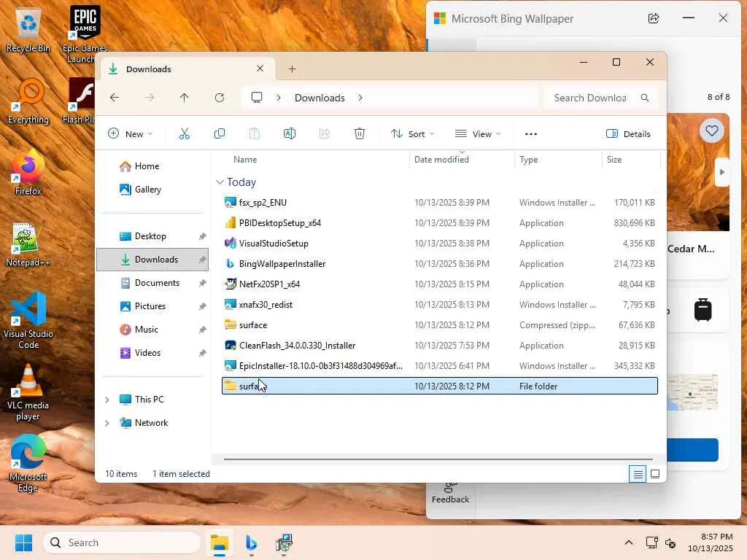This screenshot has width=747, height=560.
Task: Select the PBIDesktopSetup_x64 file
Action: tap(439, 223)
